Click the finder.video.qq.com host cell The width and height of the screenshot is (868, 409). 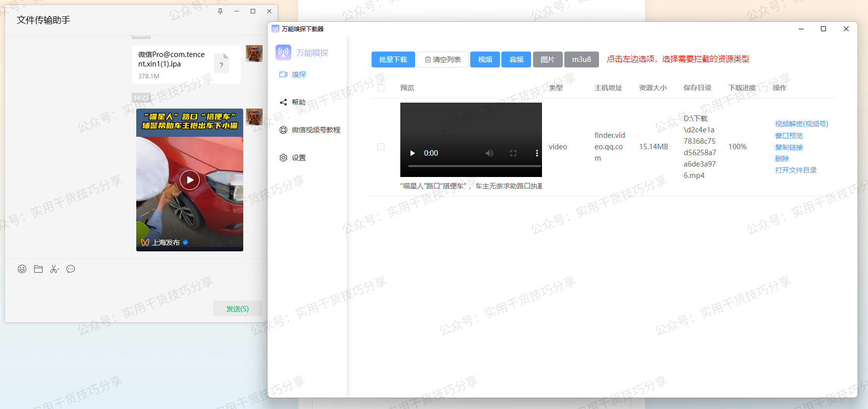[x=610, y=147]
